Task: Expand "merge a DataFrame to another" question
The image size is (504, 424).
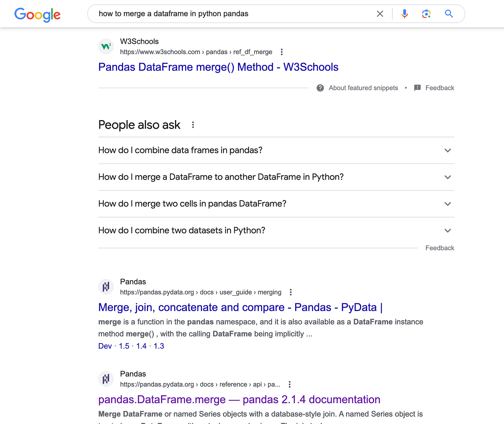Action: click(447, 177)
